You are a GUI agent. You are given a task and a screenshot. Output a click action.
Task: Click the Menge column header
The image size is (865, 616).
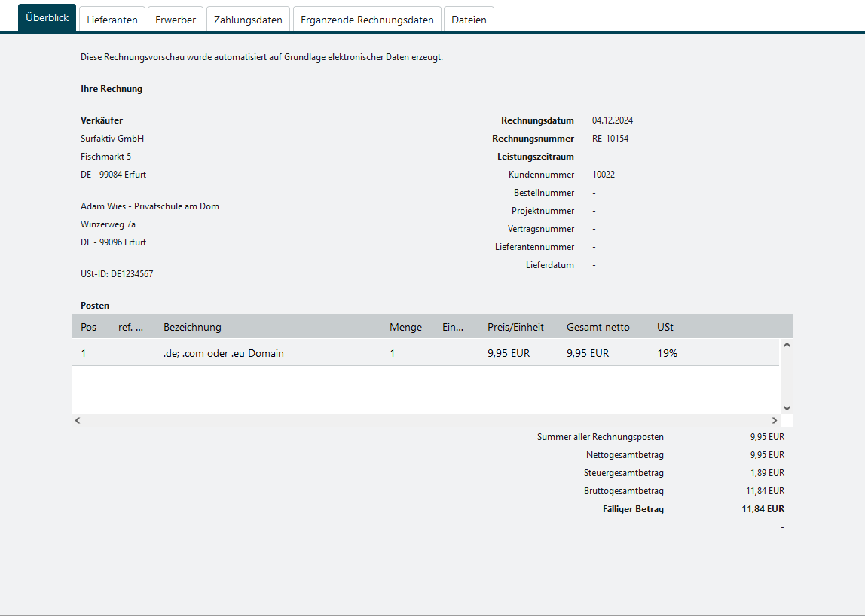click(405, 327)
